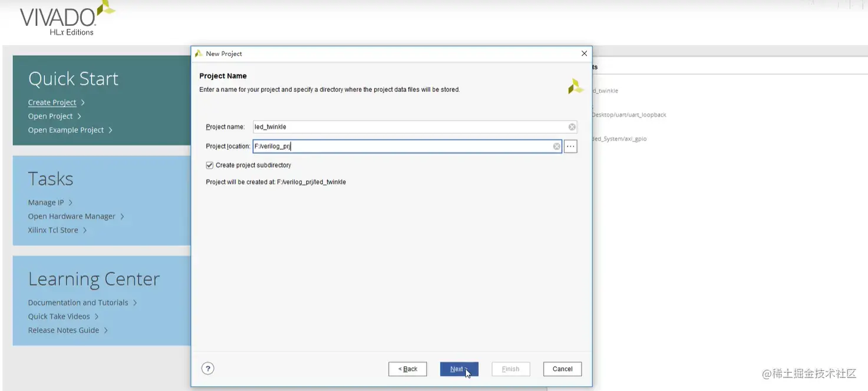The height and width of the screenshot is (391, 868).
Task: Open Quick Take Videos link
Action: click(59, 316)
